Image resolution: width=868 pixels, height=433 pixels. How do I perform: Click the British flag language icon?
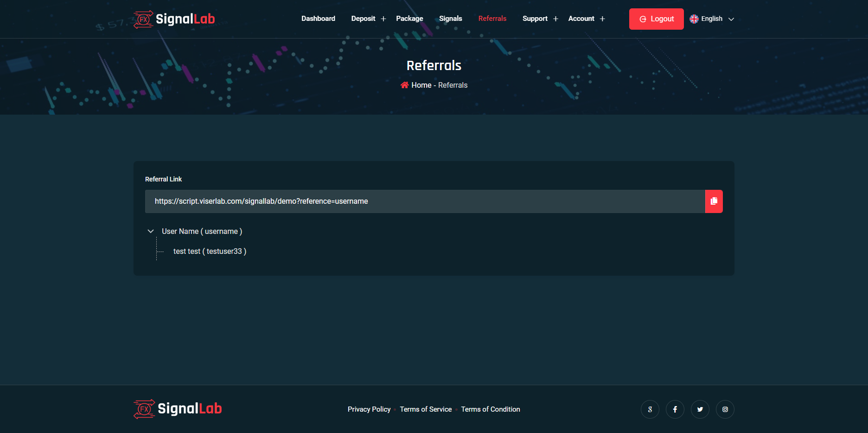693,19
